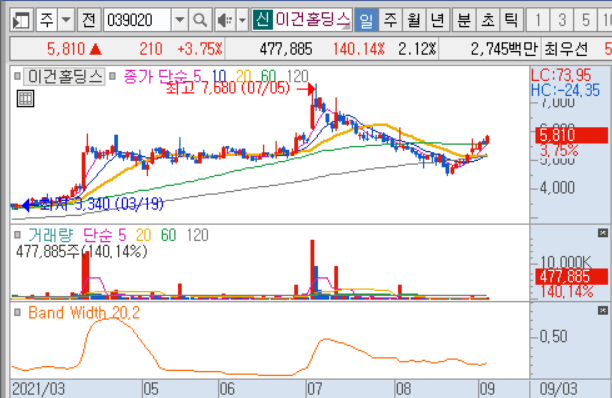Close the Band Width panel with X icon

click(603, 310)
